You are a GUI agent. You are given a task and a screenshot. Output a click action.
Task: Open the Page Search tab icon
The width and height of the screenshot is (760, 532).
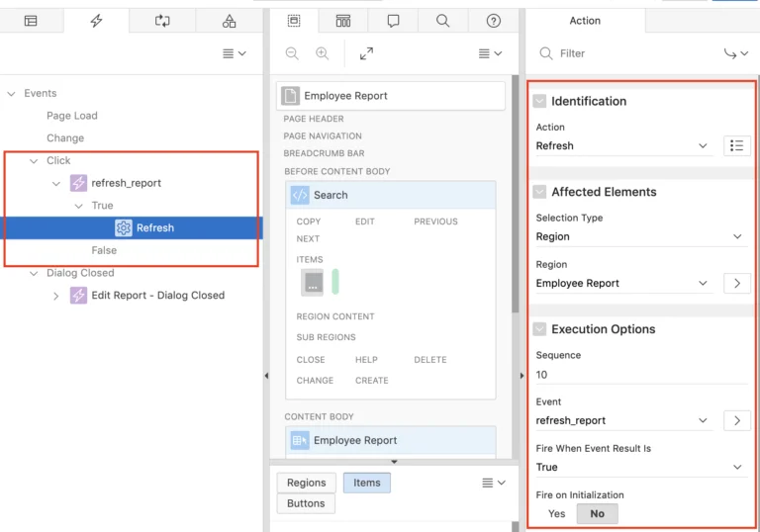[442, 21]
